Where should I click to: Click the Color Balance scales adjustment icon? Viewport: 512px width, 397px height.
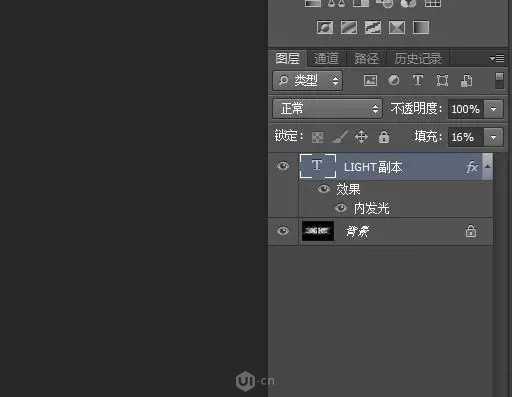[x=336, y=3]
